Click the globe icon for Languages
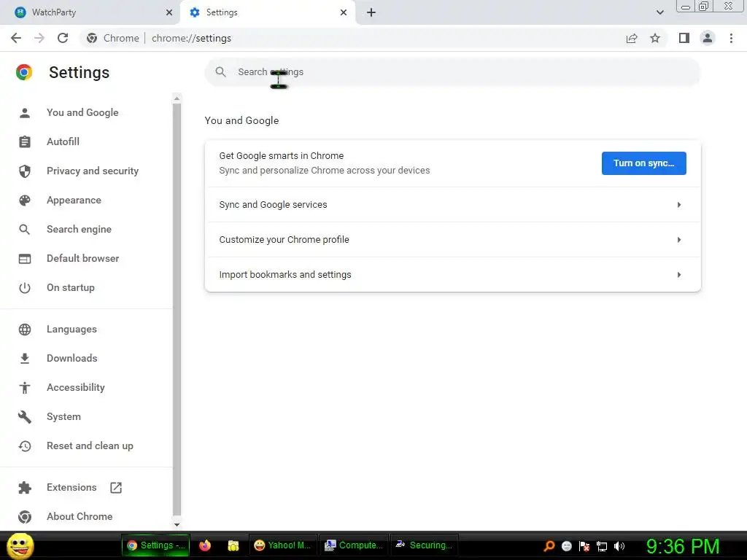This screenshot has width=747, height=560. 25,330
